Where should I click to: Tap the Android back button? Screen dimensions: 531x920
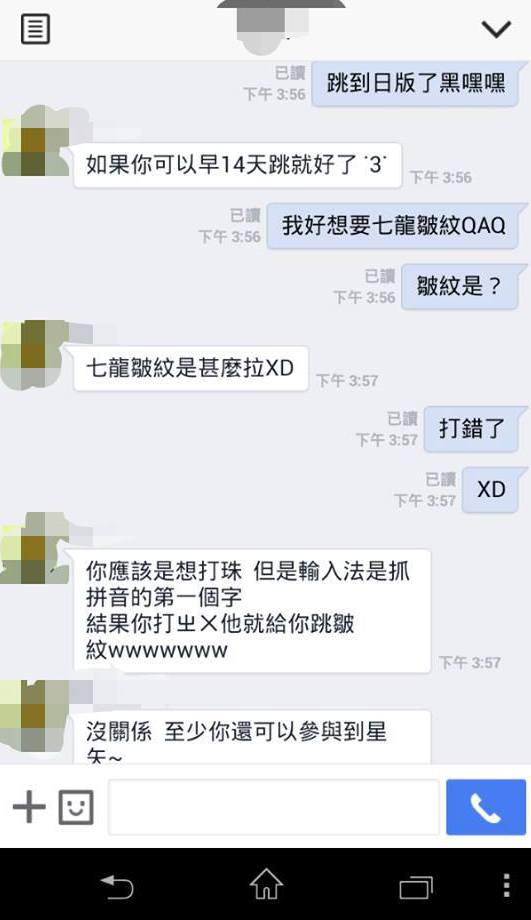click(117, 885)
